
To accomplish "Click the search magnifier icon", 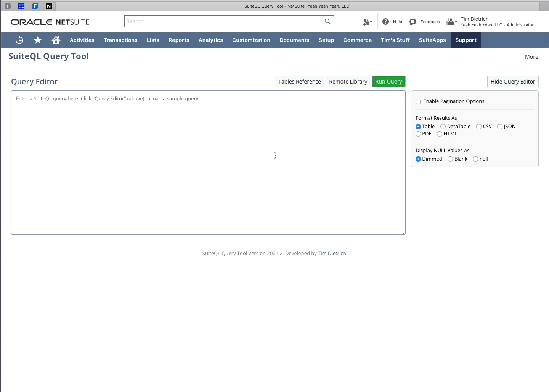I will pyautogui.click(x=327, y=21).
